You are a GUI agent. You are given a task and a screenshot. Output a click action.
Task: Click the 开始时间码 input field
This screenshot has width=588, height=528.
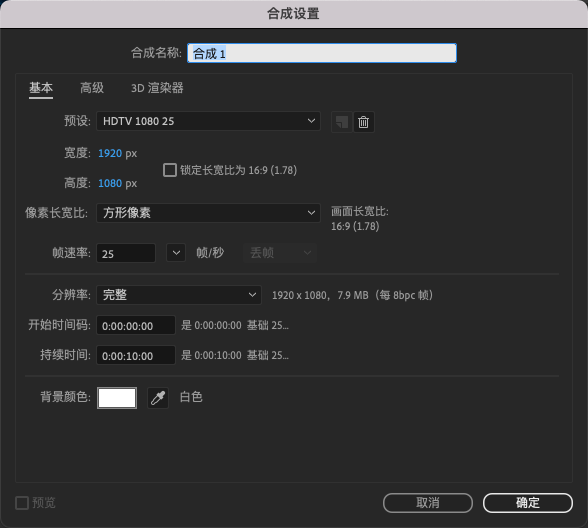coord(136,325)
